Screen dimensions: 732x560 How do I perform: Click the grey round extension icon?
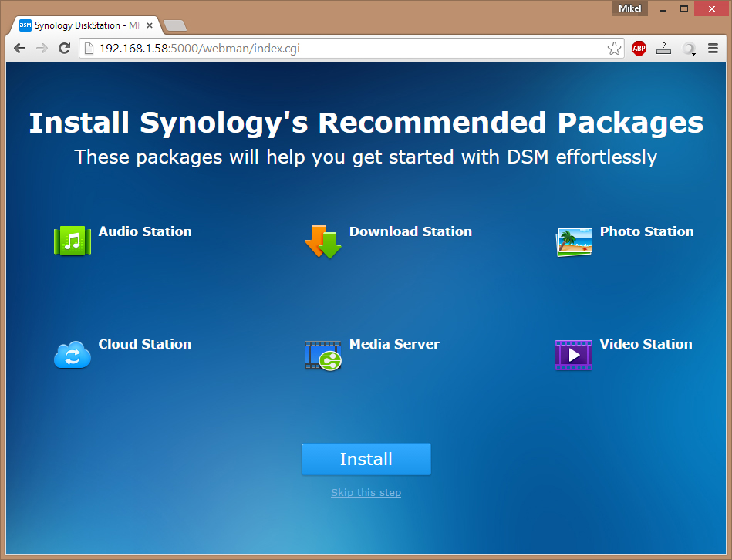tap(689, 49)
